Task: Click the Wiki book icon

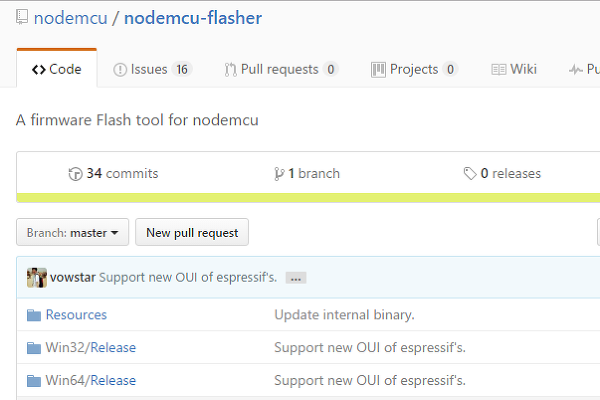Action: [499, 70]
